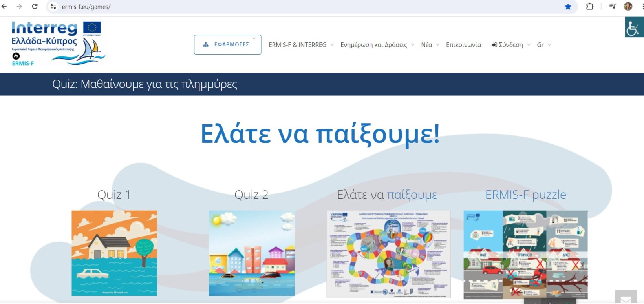Expand Ενημέρωση και Δράσεις menu
The image size is (644, 304).
pyautogui.click(x=377, y=45)
